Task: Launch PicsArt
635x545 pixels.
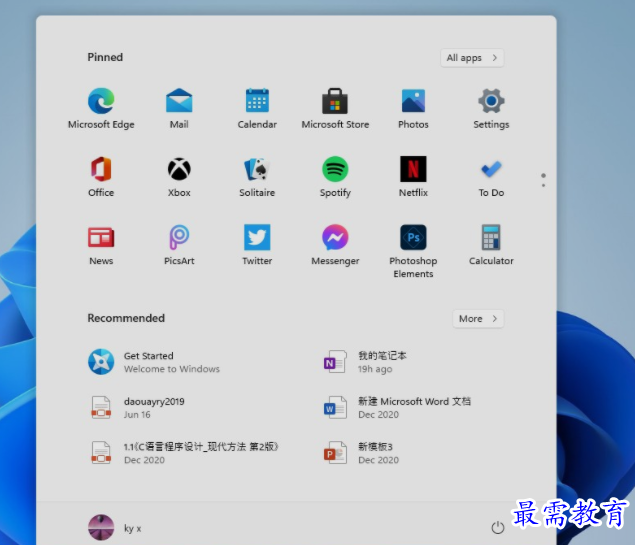Action: click(x=179, y=245)
